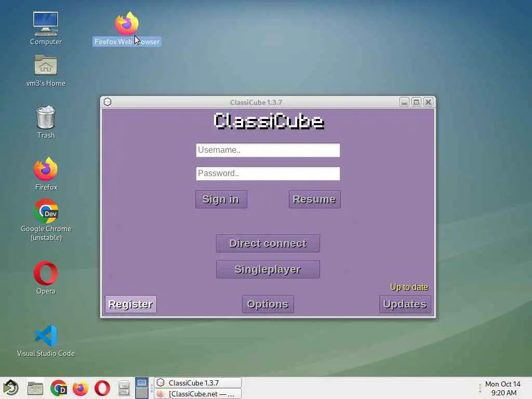Switch to the ClassiCube 1.3.7 taskbar entry
The height and width of the screenshot is (399, 532).
[198, 383]
